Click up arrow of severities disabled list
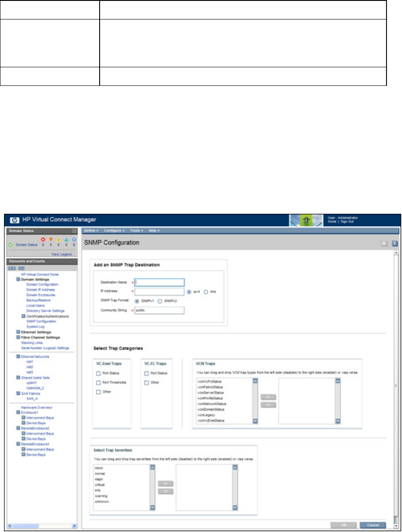The image size is (402, 532). click(x=152, y=467)
